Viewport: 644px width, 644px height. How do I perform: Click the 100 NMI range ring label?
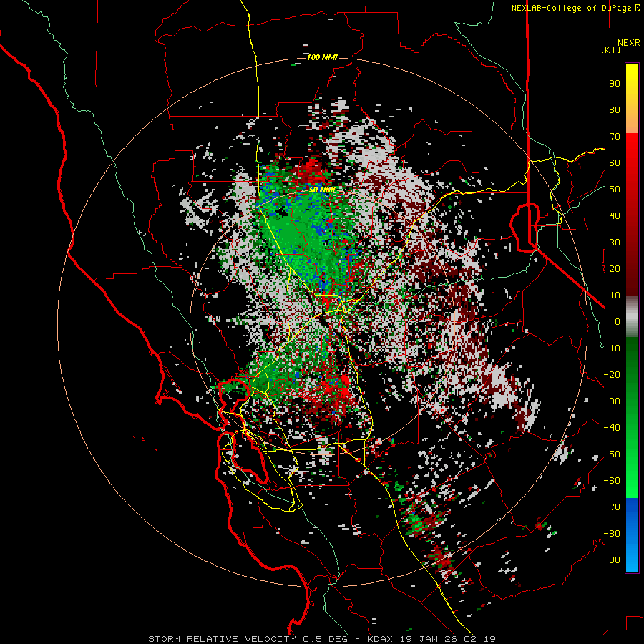[322, 57]
